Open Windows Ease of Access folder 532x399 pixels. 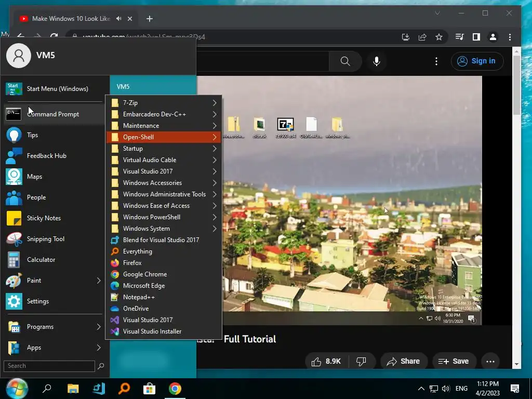click(164, 206)
